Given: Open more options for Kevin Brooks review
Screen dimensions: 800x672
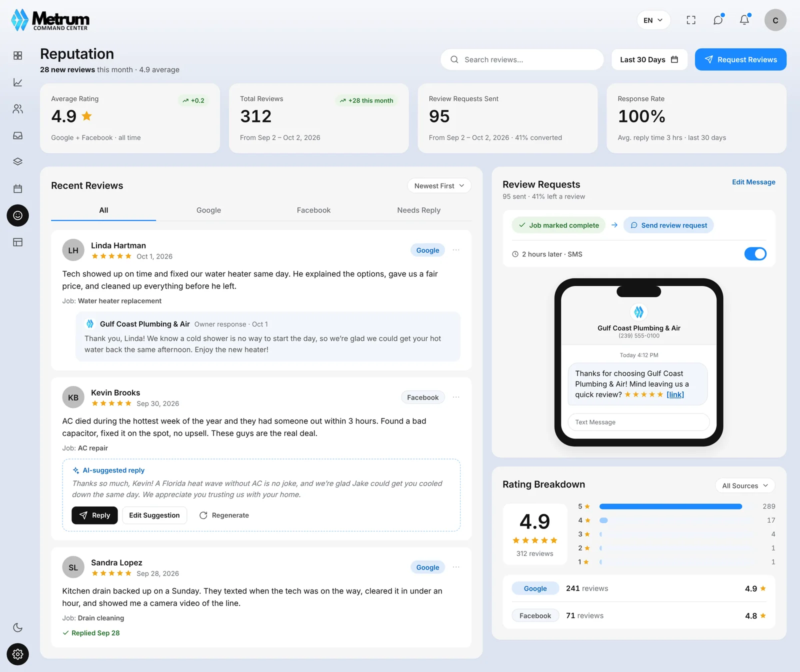Looking at the screenshot, I should click(x=456, y=397).
